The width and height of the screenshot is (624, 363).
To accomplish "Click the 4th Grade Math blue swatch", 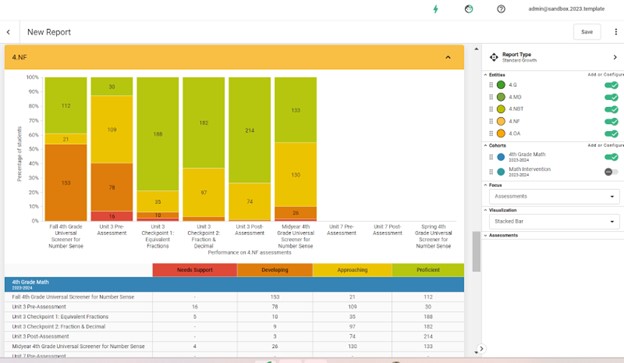I will tap(501, 157).
